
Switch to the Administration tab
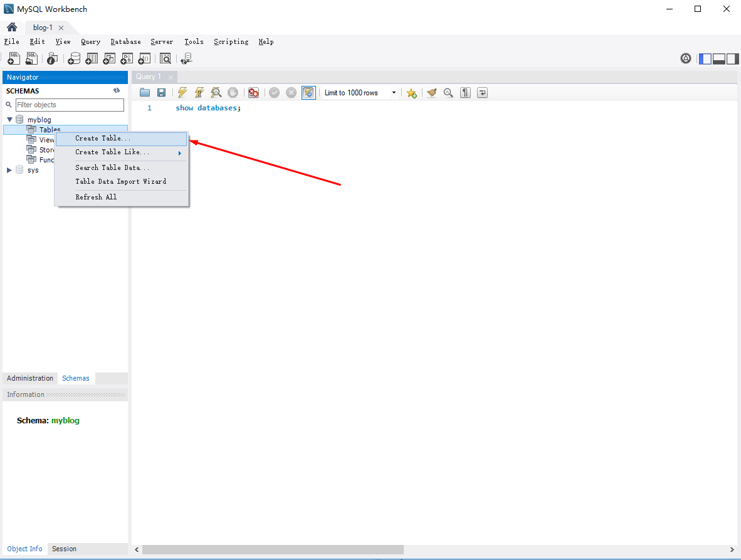point(29,378)
